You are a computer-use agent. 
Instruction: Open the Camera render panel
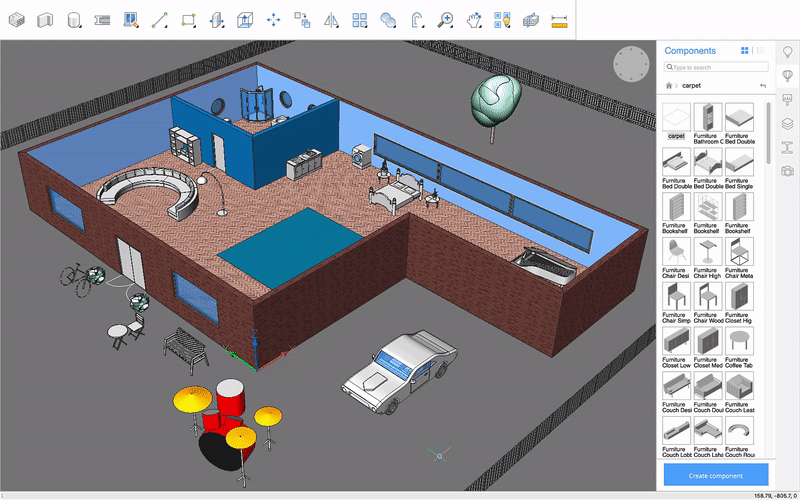point(788,171)
